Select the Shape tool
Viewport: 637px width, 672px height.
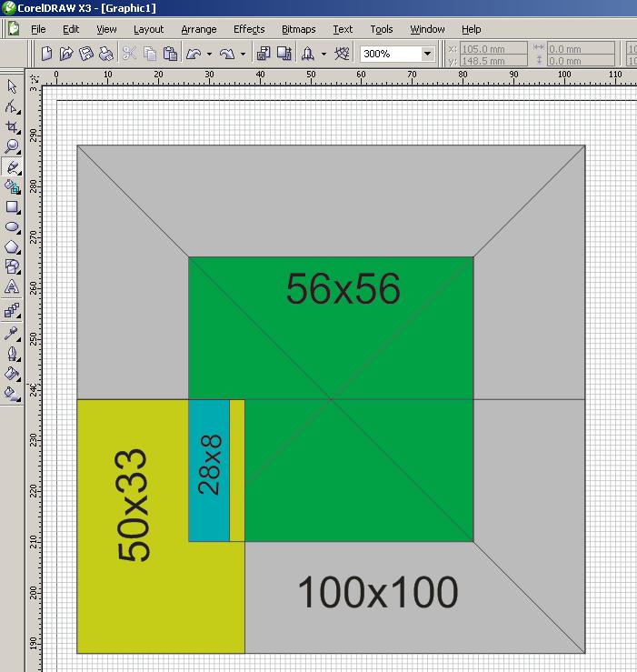tap(12, 106)
